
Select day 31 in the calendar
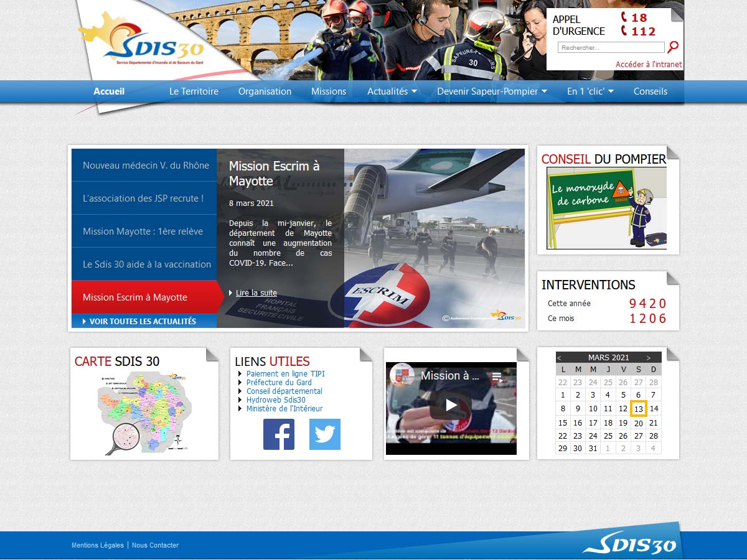point(593,449)
